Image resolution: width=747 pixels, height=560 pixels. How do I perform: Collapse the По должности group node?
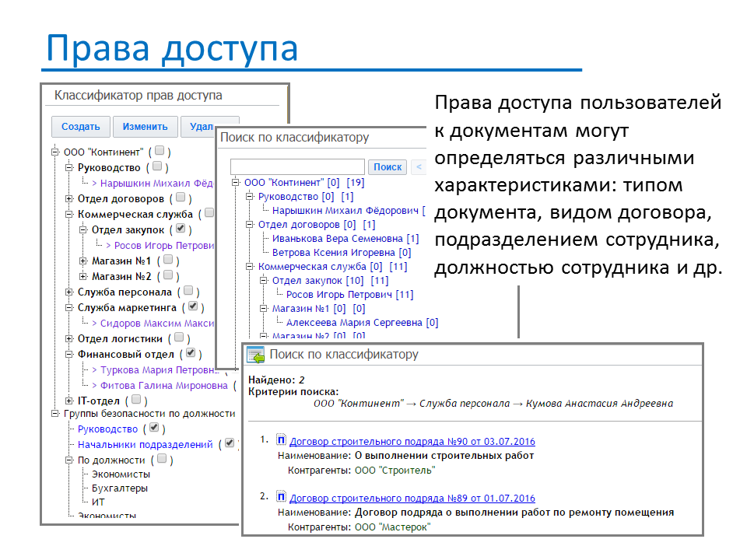[69, 460]
